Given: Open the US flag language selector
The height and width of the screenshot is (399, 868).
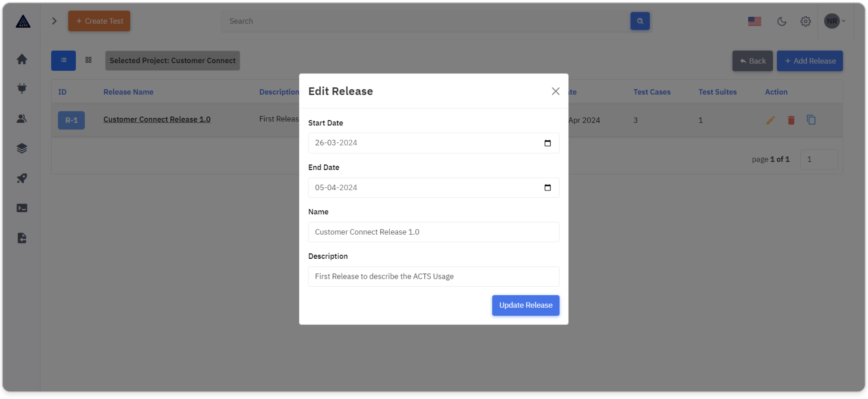Looking at the screenshot, I should point(754,21).
